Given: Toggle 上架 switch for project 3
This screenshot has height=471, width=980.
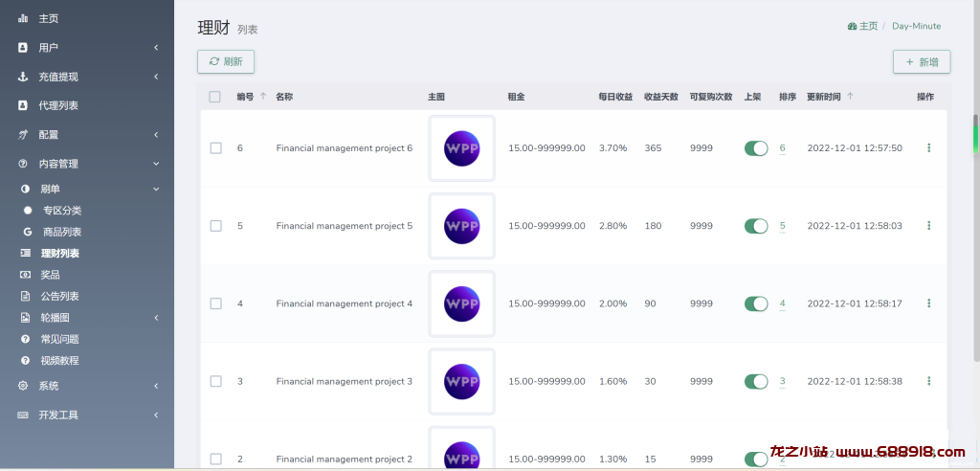Looking at the screenshot, I should [756, 381].
